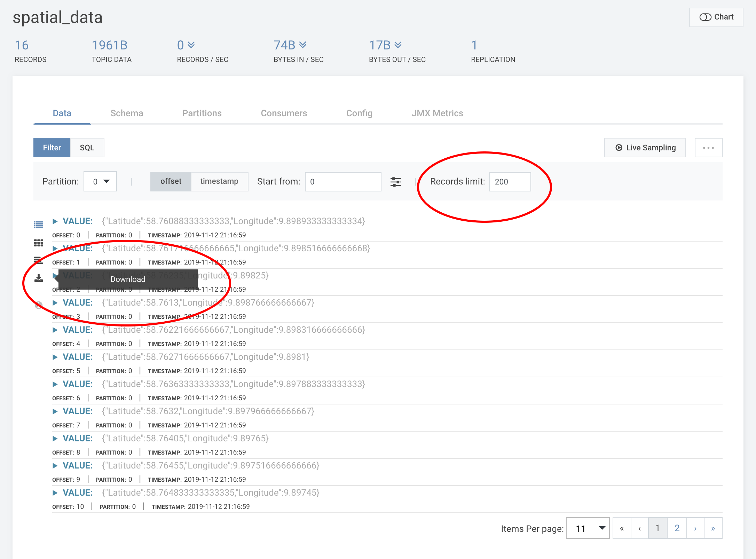Click the 16 RECORDS statistic
756x559 pixels.
(31, 51)
